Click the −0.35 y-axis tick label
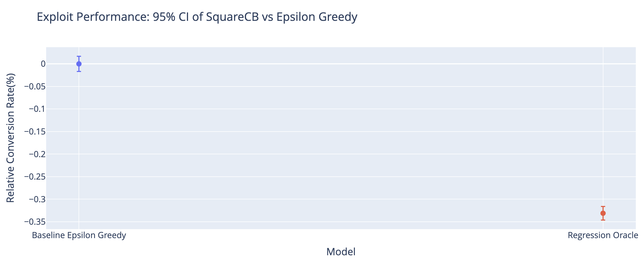The width and height of the screenshot is (644, 260). pyautogui.click(x=35, y=222)
